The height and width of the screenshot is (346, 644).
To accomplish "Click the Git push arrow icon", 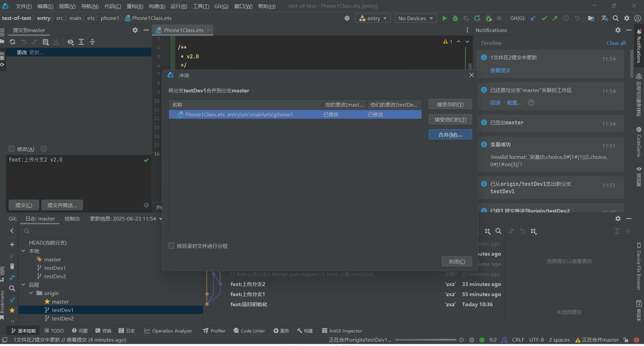I will click(x=555, y=18).
